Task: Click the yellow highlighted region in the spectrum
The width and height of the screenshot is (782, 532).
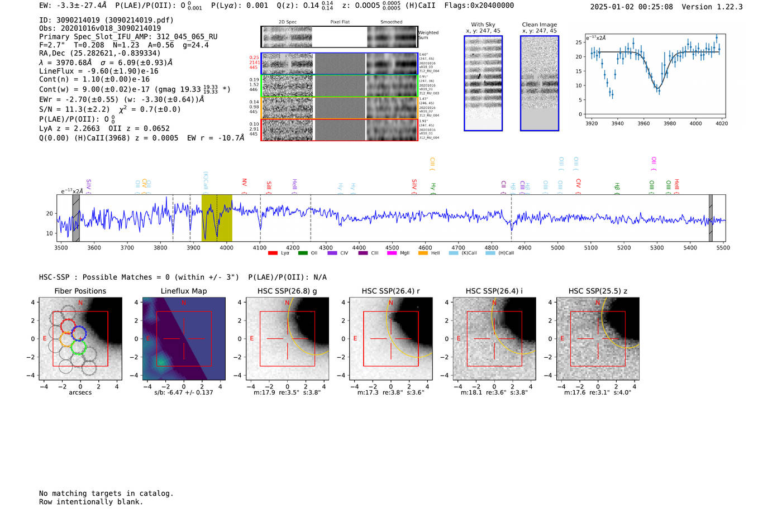Action: 217,218
